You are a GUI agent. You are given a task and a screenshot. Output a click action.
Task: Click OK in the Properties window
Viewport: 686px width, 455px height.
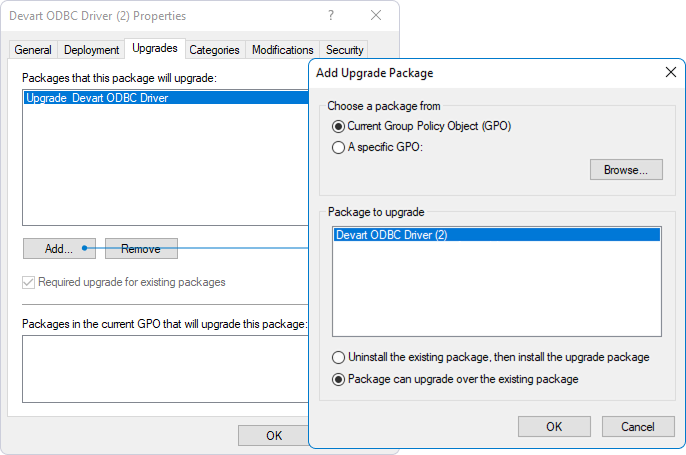click(x=274, y=435)
